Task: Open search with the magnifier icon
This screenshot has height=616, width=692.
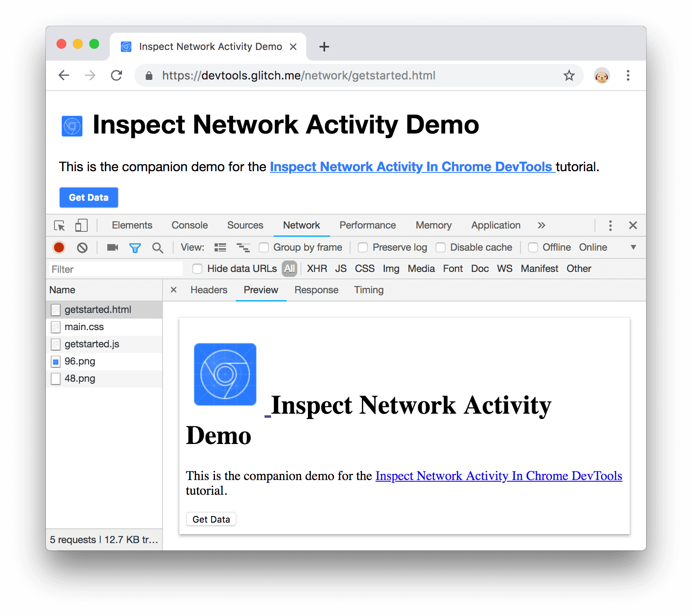Action: click(x=158, y=248)
